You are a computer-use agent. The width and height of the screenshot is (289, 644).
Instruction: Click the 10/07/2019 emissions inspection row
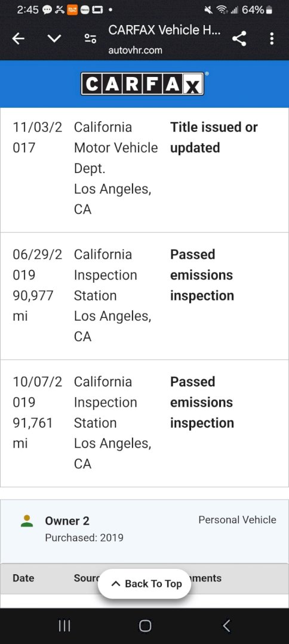point(144,423)
